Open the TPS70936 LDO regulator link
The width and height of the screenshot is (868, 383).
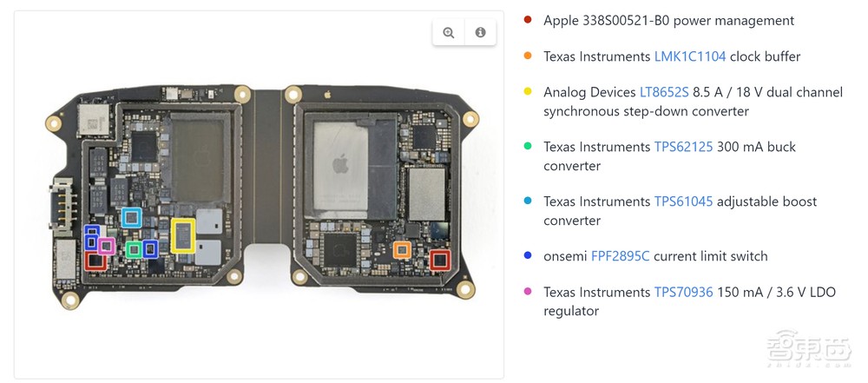pos(684,292)
